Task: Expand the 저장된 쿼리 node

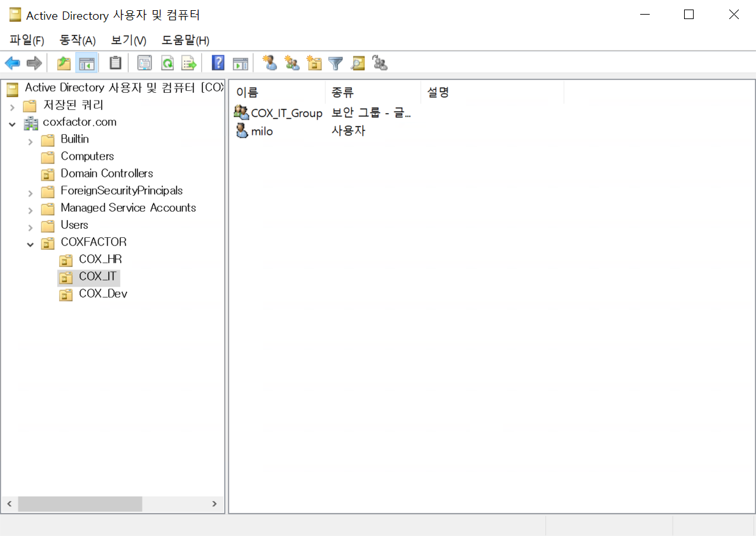Action: [x=13, y=107]
